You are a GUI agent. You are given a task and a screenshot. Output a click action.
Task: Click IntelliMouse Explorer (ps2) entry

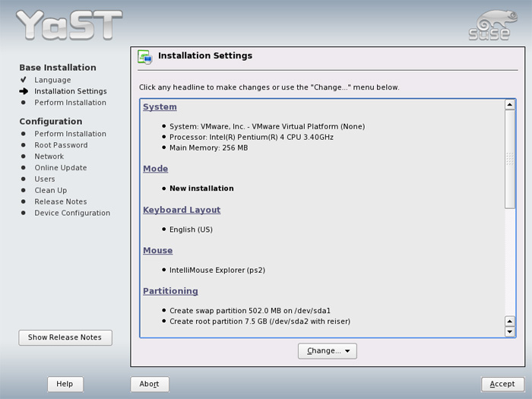[217, 271]
